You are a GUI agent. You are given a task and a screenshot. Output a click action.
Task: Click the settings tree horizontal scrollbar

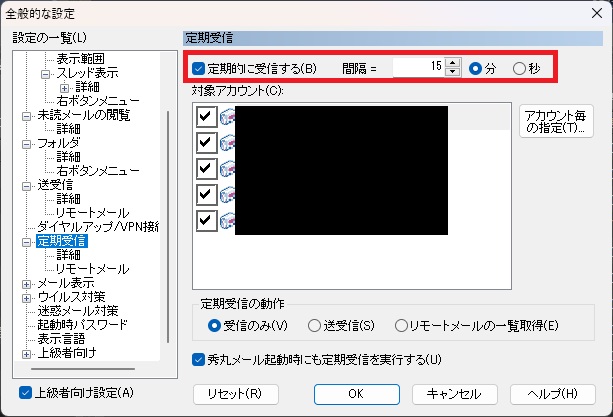tap(83, 369)
